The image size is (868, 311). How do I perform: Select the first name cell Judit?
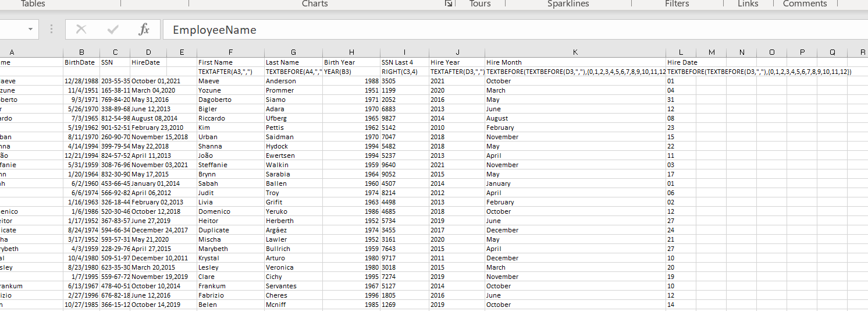pos(231,193)
